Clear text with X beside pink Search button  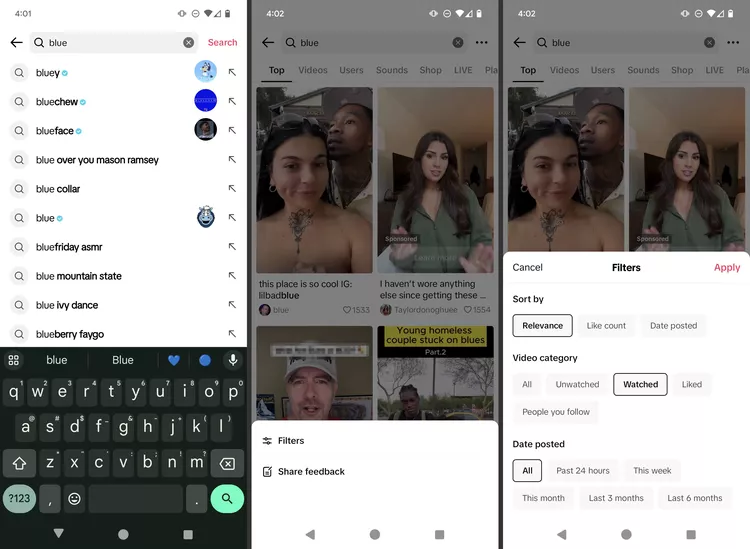click(x=188, y=43)
